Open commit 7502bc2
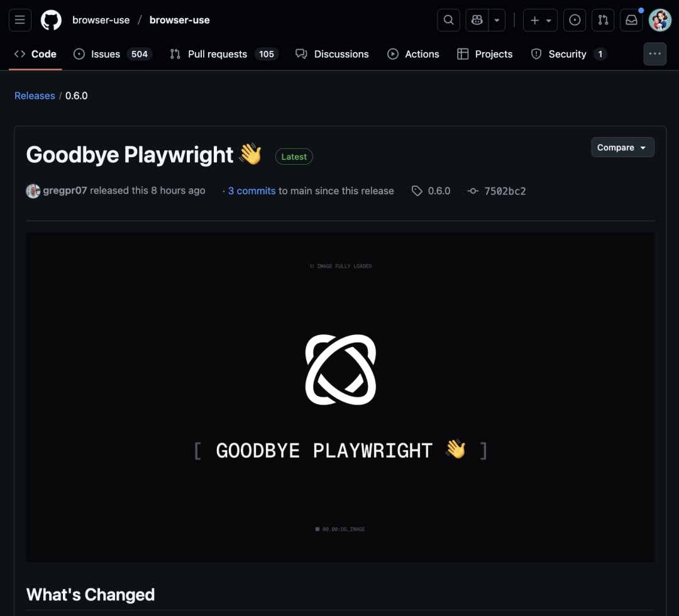The image size is (679, 616). pyautogui.click(x=505, y=191)
